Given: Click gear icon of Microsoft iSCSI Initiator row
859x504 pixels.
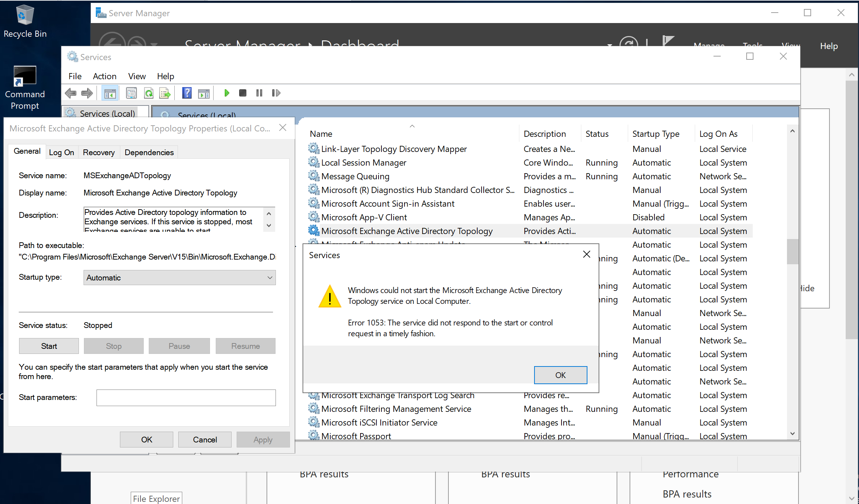Looking at the screenshot, I should [x=314, y=422].
